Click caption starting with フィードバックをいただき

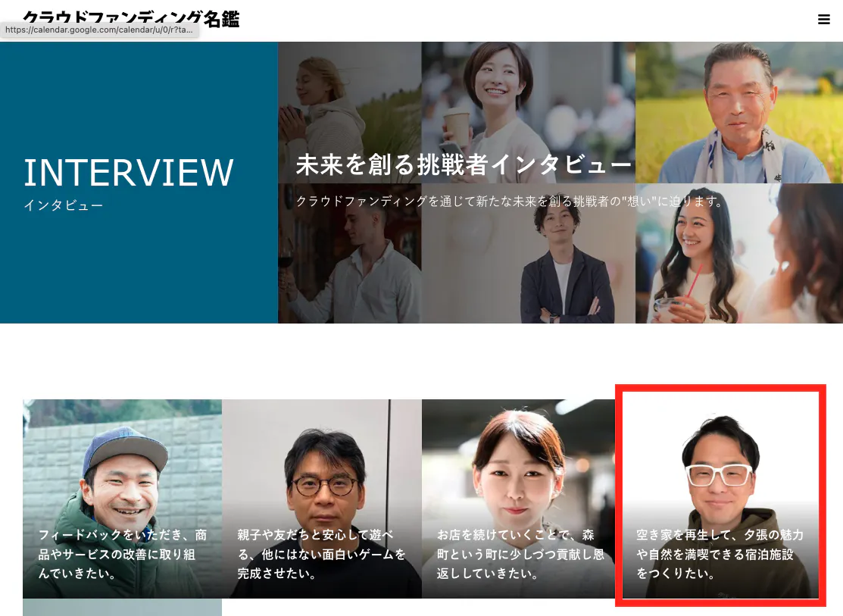point(122,555)
